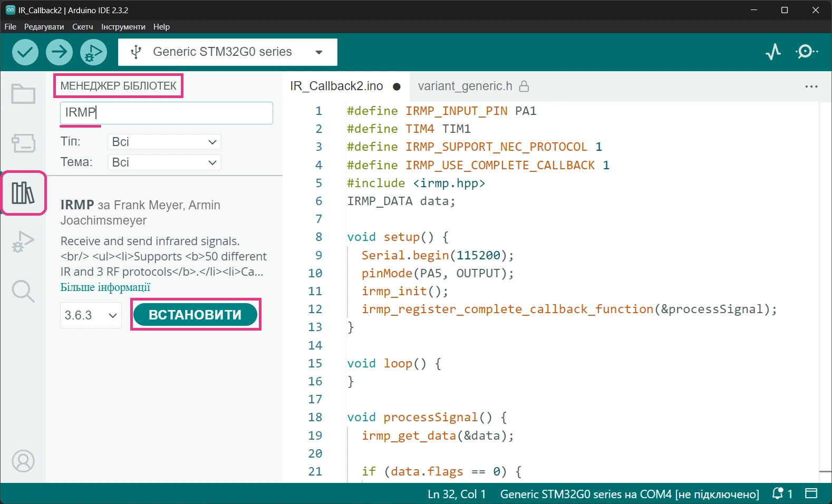Select the 3.6.3 version dropdown

click(x=91, y=315)
